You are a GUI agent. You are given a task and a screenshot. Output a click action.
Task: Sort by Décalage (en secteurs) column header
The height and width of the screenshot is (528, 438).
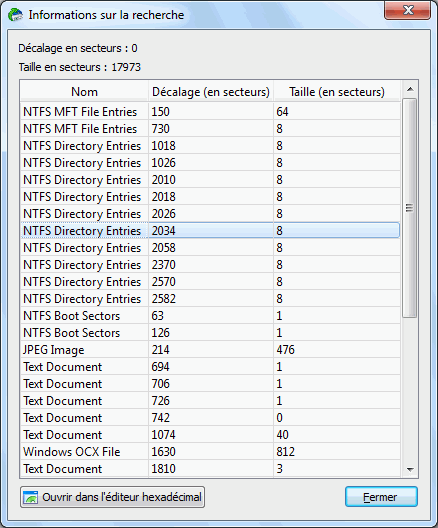[211, 92]
